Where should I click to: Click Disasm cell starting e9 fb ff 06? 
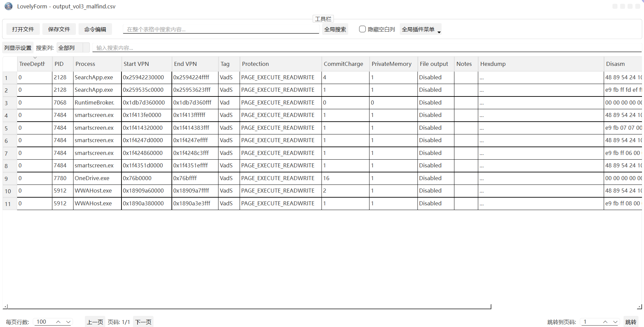623,153
